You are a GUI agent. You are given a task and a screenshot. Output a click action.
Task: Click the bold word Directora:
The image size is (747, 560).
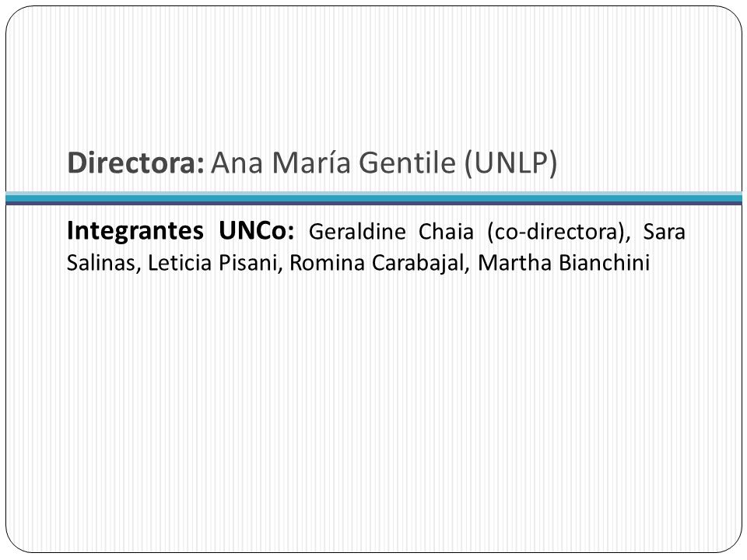pyautogui.click(x=135, y=163)
